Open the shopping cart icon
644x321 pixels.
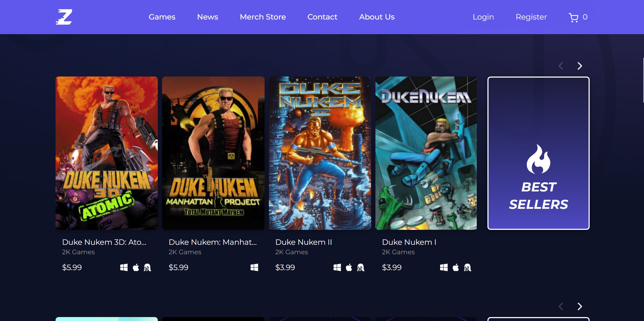pyautogui.click(x=573, y=17)
